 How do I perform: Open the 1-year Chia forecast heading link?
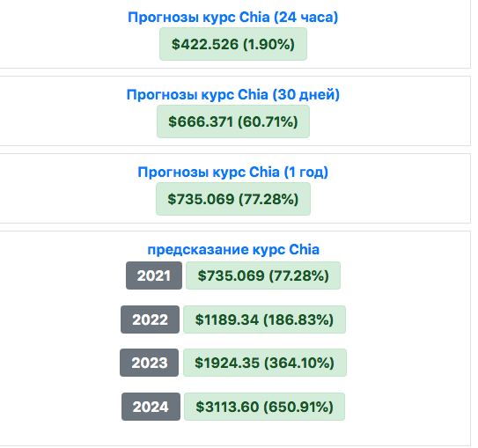pos(233,172)
